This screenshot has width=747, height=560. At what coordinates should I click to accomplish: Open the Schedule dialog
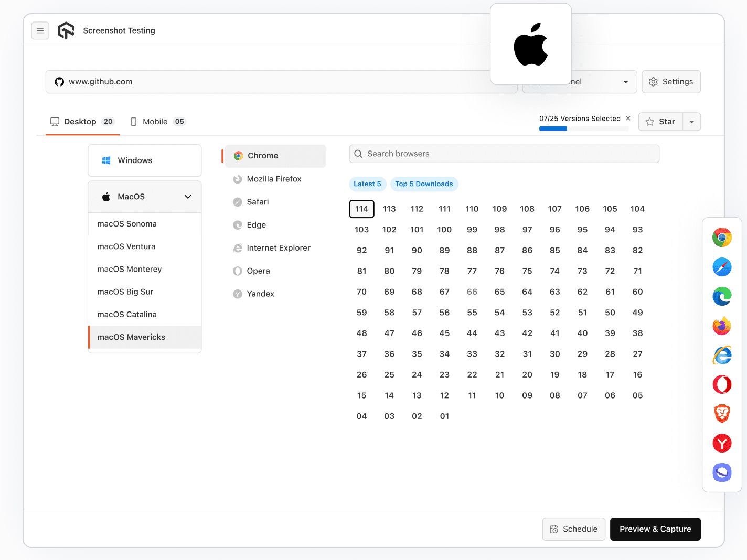point(573,529)
